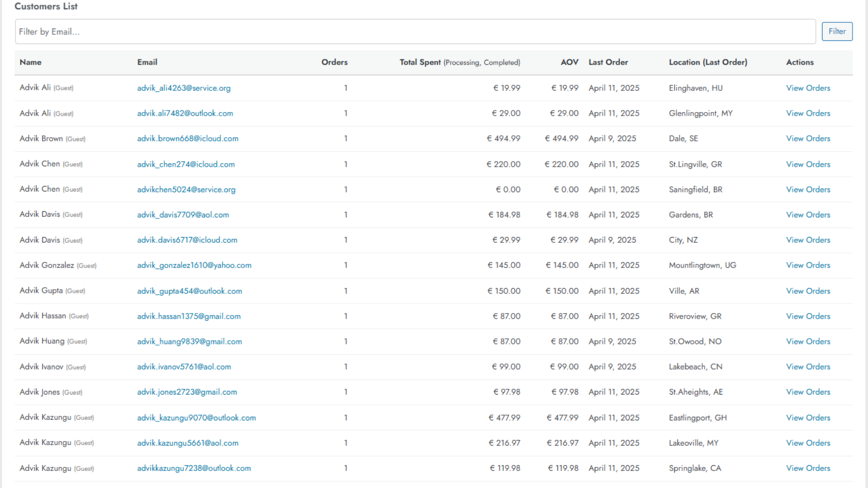Open email advikkazungu7238@outlook.com
The height and width of the screenshot is (488, 868).
[194, 468]
